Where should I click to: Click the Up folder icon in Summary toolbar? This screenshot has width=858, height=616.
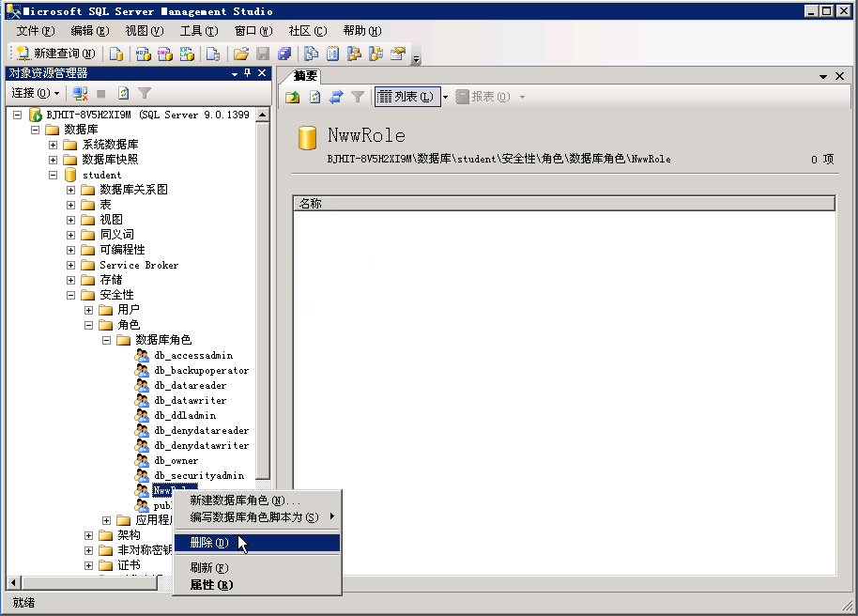click(x=293, y=97)
